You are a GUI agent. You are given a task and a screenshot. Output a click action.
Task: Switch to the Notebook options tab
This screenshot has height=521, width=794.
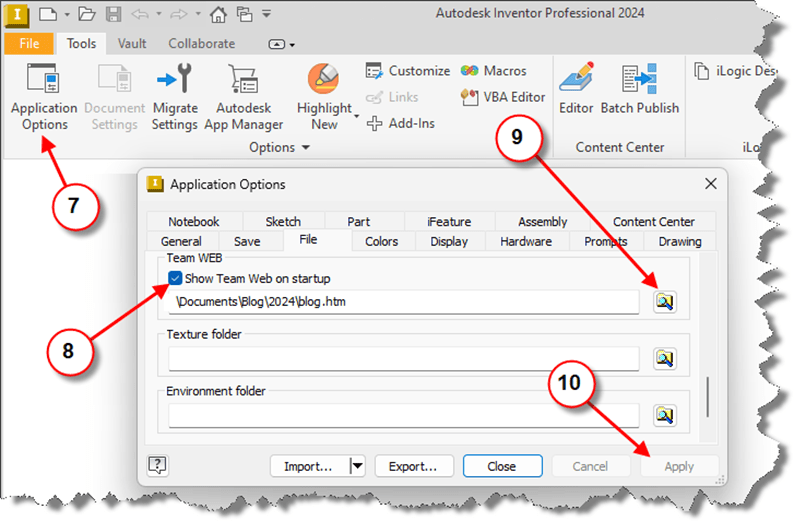coord(193,222)
